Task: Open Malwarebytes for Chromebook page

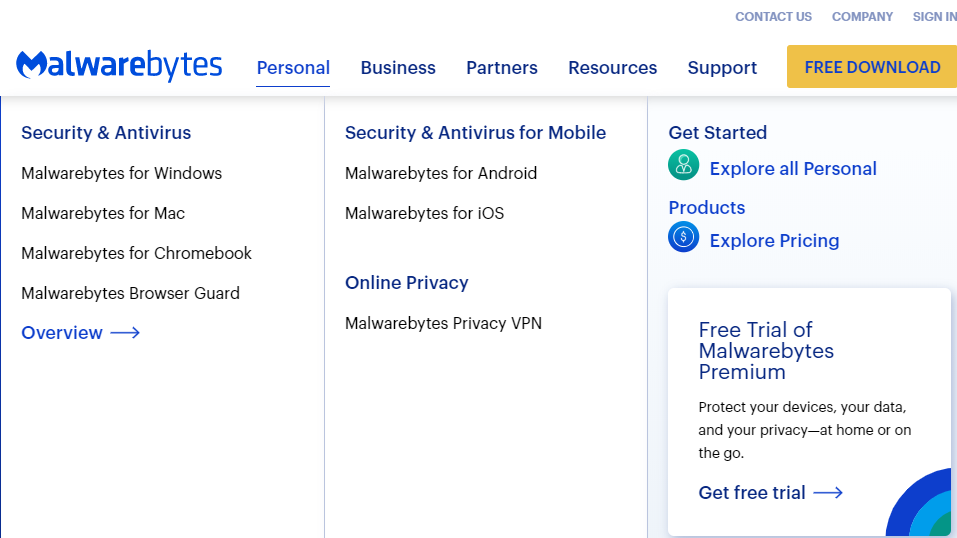Action: coord(136,253)
